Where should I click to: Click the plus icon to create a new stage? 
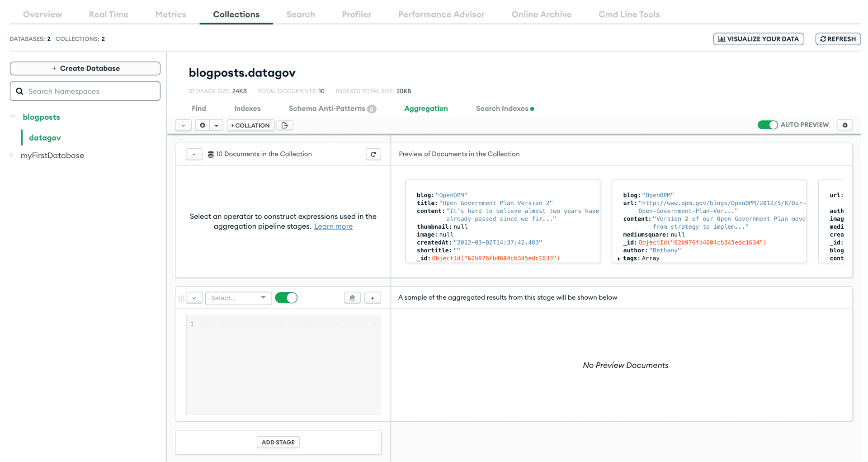coord(203,125)
